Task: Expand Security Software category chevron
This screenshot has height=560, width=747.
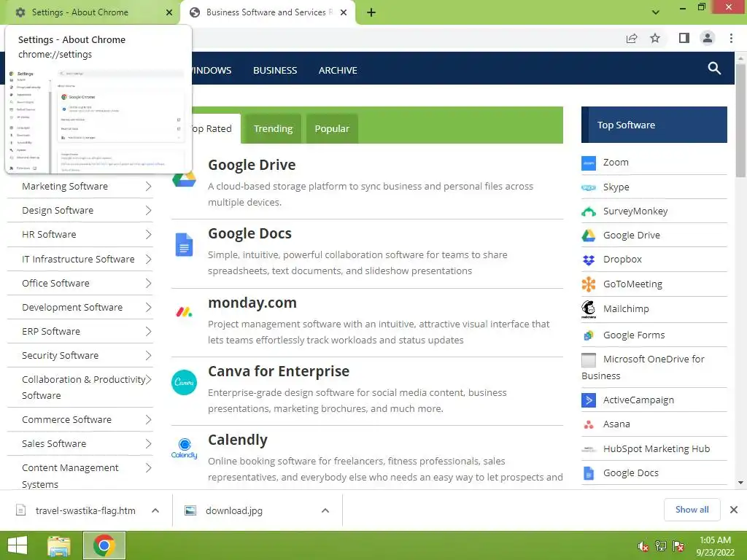Action: (148, 356)
